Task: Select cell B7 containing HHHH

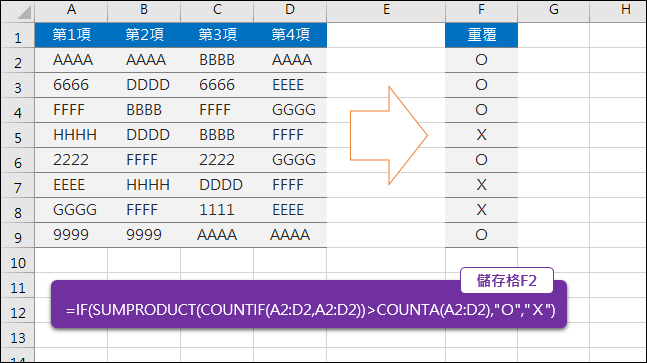Action: tap(144, 185)
